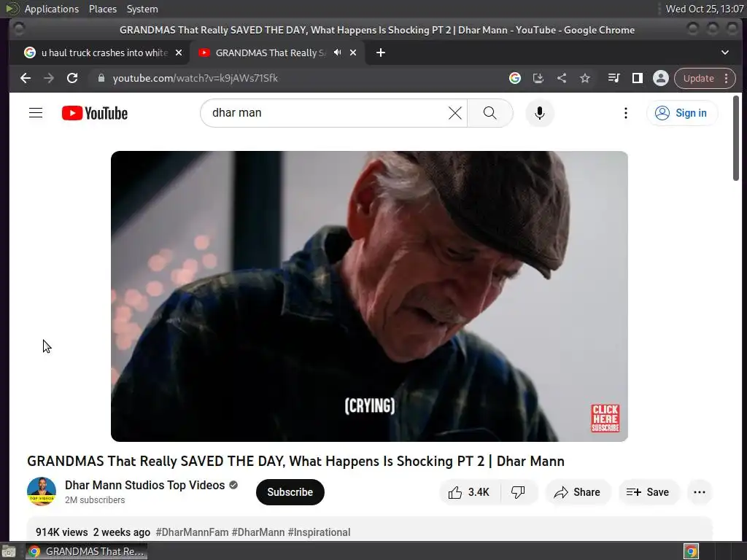Run search with the magnifier button
Screen dimensions: 747x560
click(x=489, y=113)
